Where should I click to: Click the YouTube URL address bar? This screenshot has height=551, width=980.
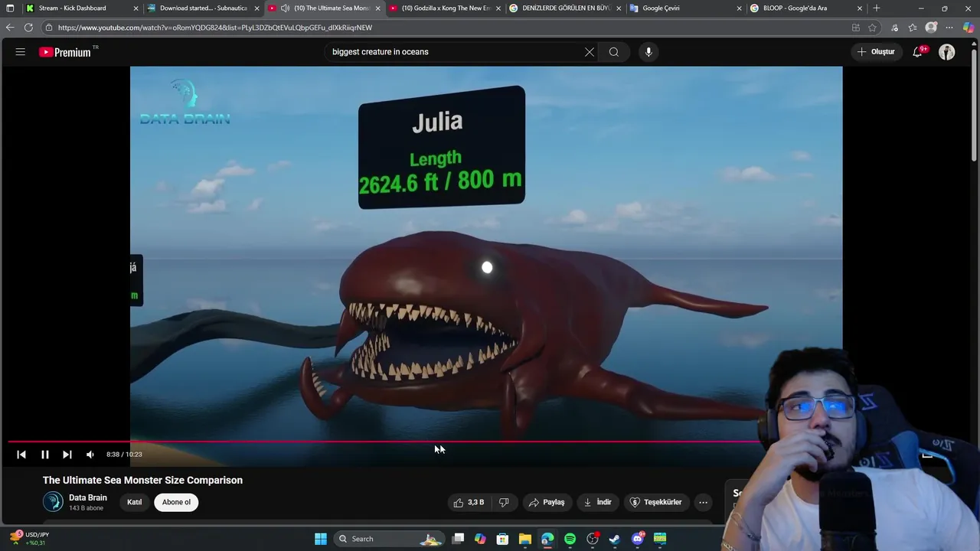pyautogui.click(x=444, y=28)
